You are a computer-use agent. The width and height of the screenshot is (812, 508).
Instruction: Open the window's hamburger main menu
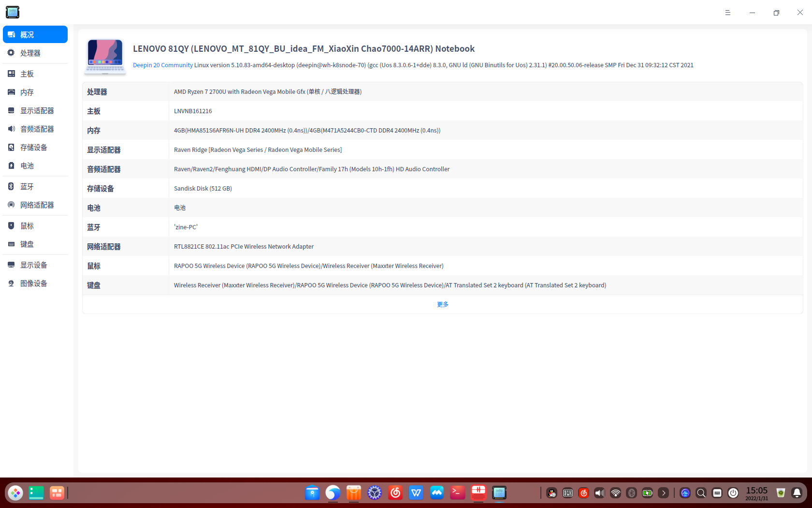[x=728, y=13]
